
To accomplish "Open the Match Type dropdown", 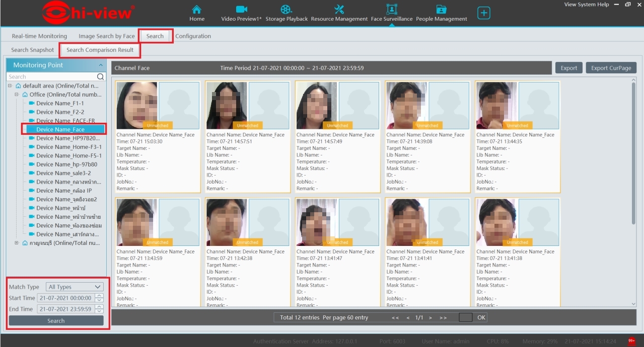I will pyautogui.click(x=75, y=287).
